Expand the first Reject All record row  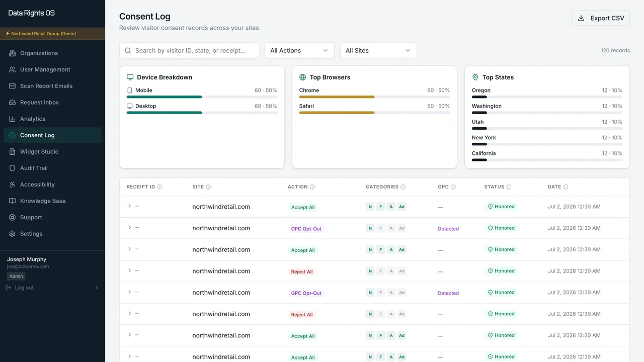click(129, 270)
